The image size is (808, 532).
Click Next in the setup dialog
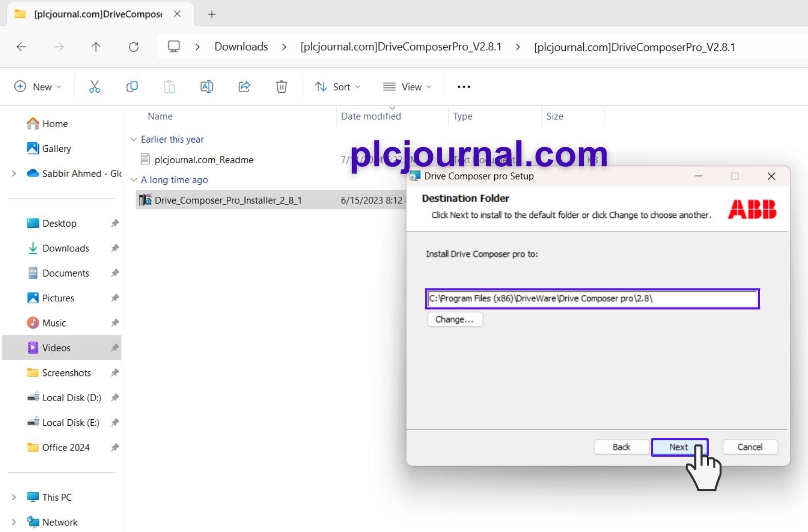(x=679, y=447)
